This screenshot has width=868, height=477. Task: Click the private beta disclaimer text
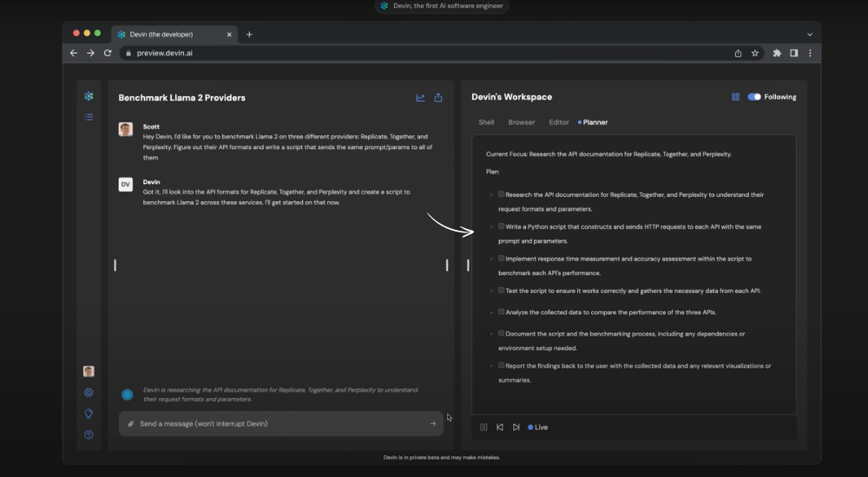[x=442, y=458]
